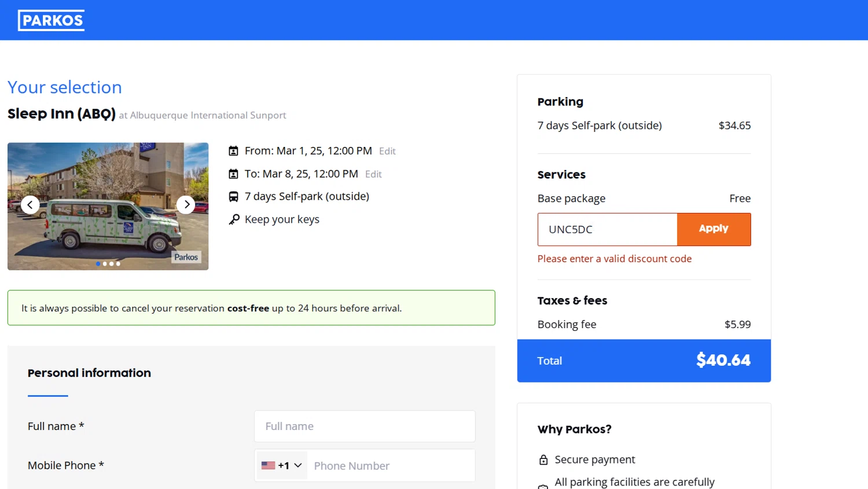Apply the discount code

click(713, 229)
